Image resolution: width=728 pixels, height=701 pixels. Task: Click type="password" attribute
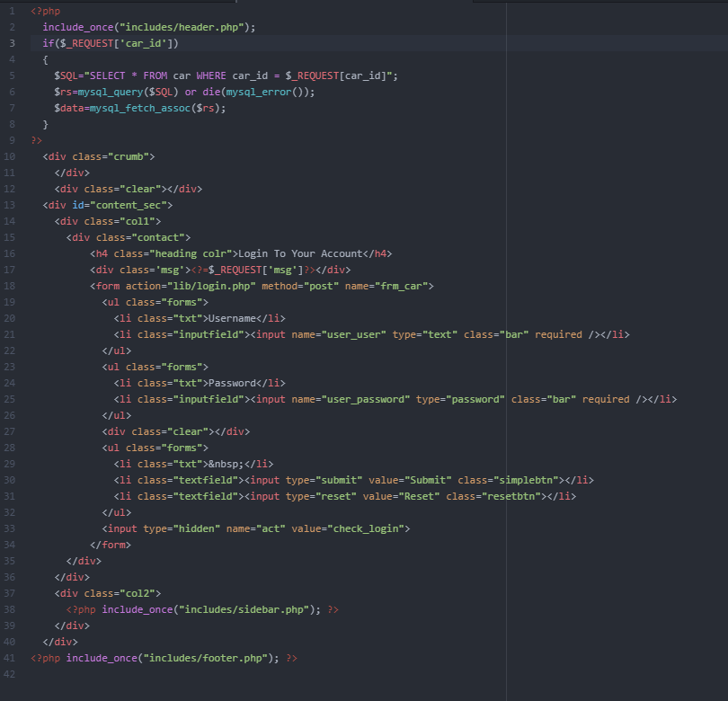[460, 399]
